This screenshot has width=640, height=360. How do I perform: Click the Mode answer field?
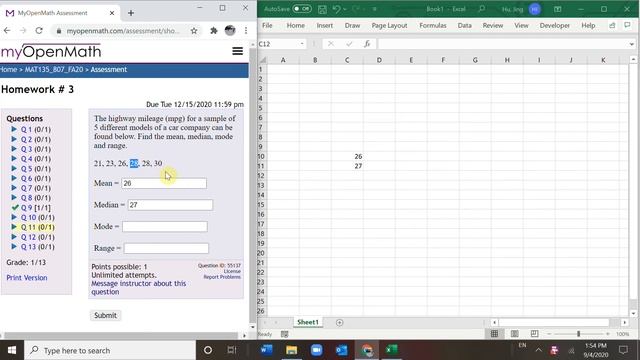coord(165,227)
